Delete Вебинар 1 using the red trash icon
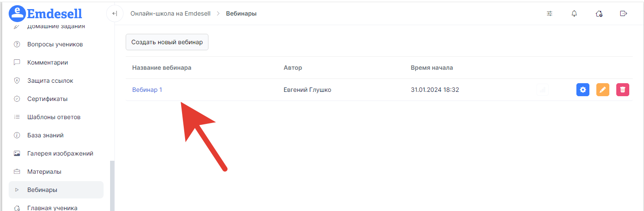The image size is (644, 211). [623, 90]
